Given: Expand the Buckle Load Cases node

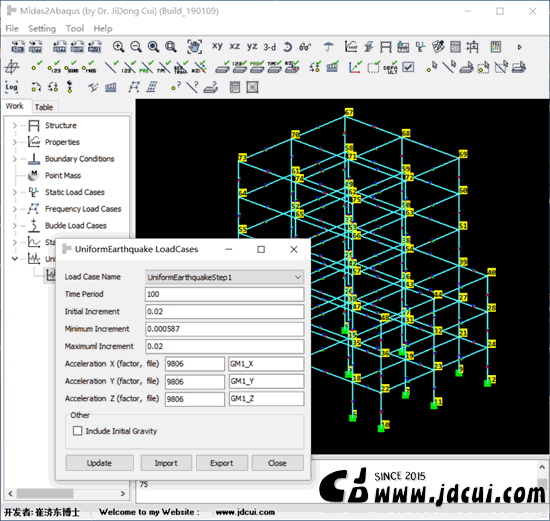Looking at the screenshot, I should (x=15, y=225).
